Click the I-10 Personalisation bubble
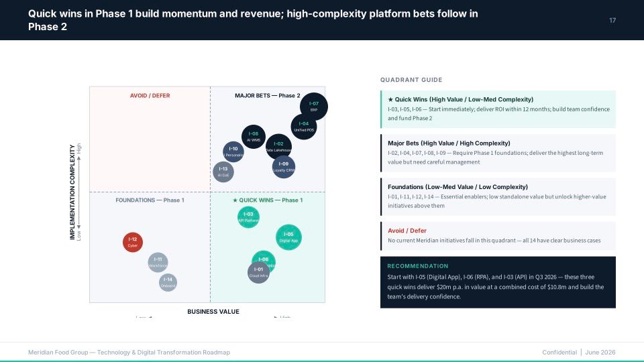This screenshot has height=362, width=644. point(233,152)
